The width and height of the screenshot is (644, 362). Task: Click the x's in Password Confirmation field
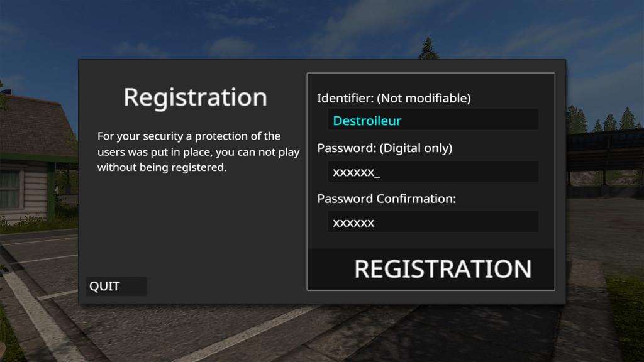pos(353,222)
